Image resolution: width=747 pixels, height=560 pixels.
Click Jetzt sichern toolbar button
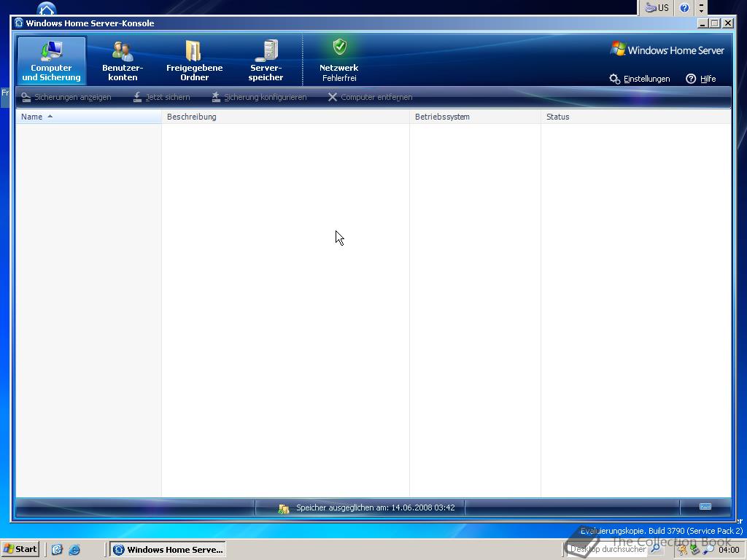[161, 97]
